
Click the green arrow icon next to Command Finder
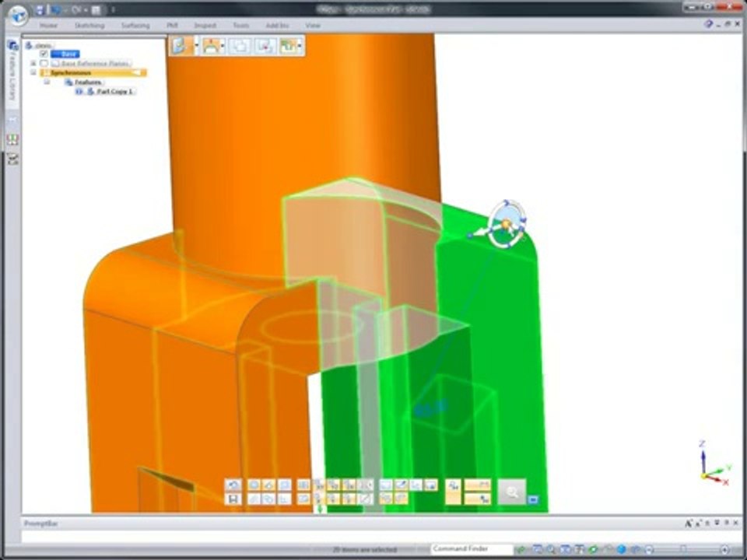click(x=521, y=550)
